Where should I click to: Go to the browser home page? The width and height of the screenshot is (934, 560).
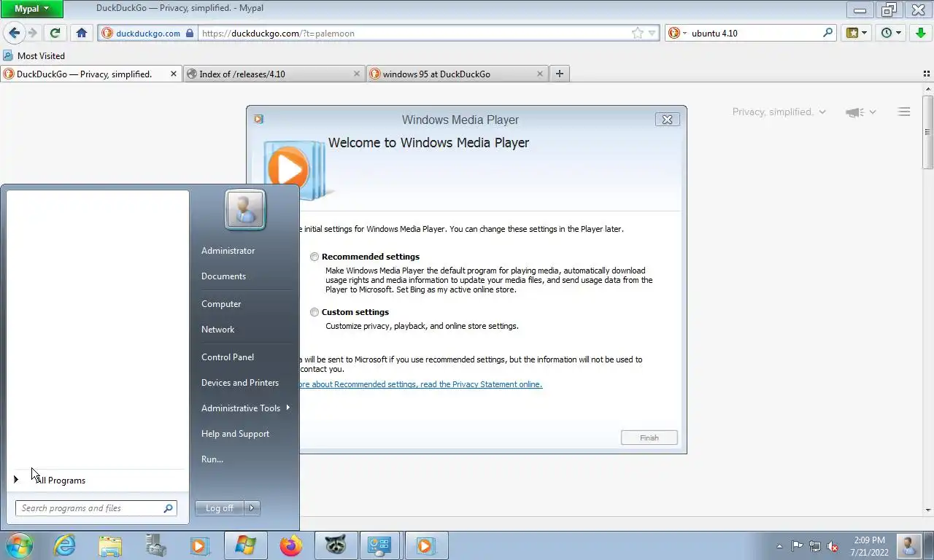pos(82,33)
